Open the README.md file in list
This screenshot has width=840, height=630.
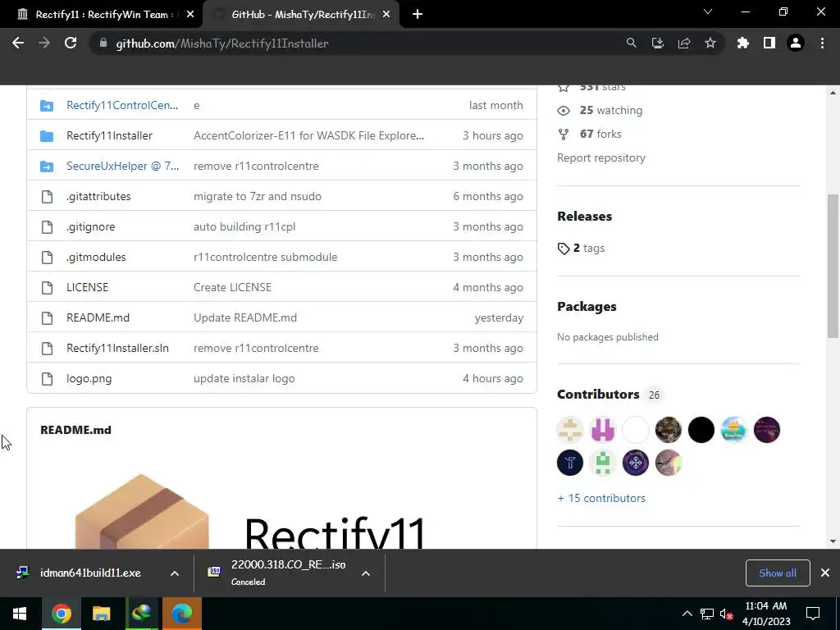tap(98, 317)
